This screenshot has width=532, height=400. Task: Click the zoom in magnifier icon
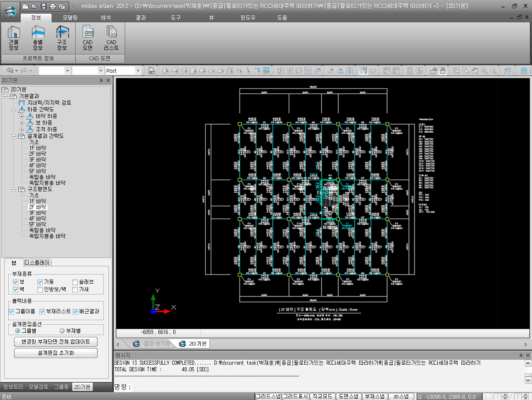tap(484, 71)
